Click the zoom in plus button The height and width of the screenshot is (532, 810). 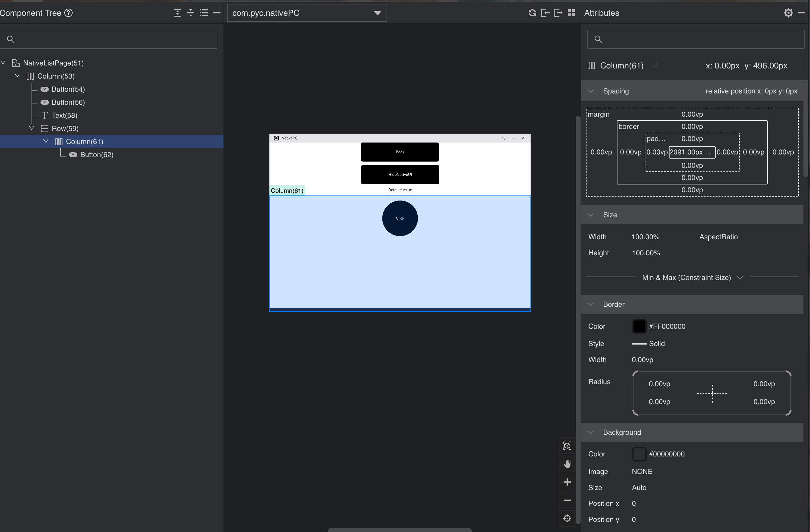(567, 482)
